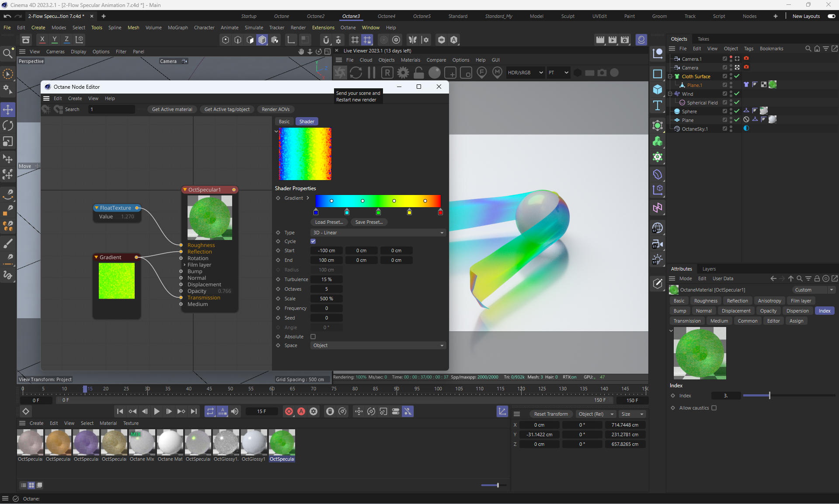The height and width of the screenshot is (504, 839).
Task: Open the Size dropdown in coordinates
Action: (632, 414)
